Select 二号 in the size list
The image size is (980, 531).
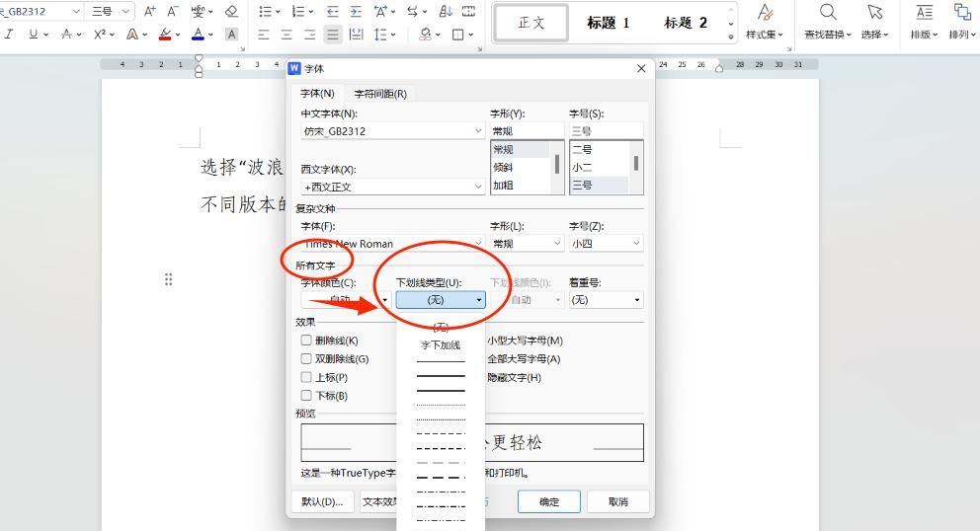[x=582, y=150]
